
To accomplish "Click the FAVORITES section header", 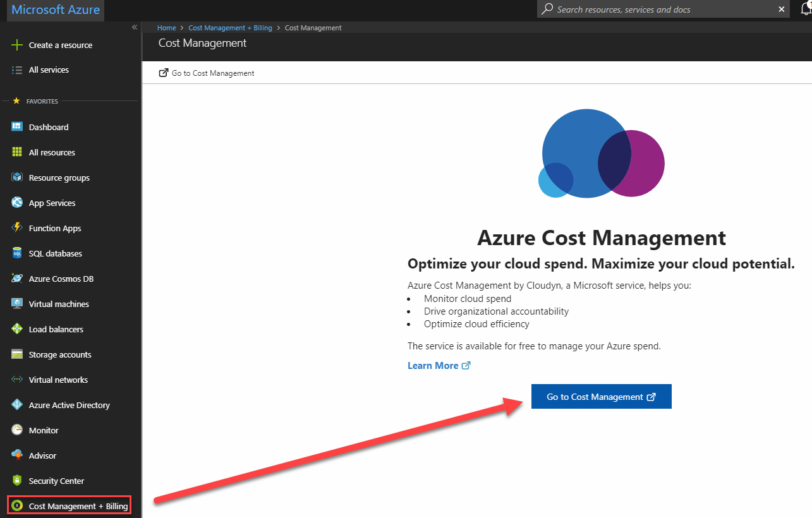I will tap(42, 101).
